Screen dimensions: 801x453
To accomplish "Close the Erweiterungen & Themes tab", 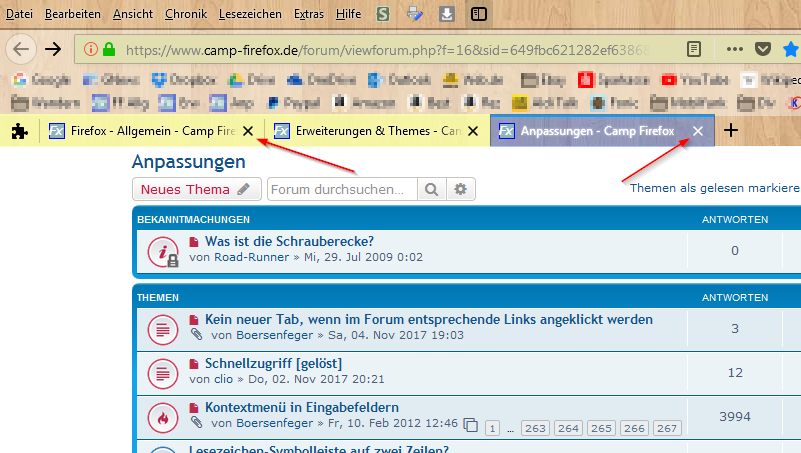I will click(473, 131).
